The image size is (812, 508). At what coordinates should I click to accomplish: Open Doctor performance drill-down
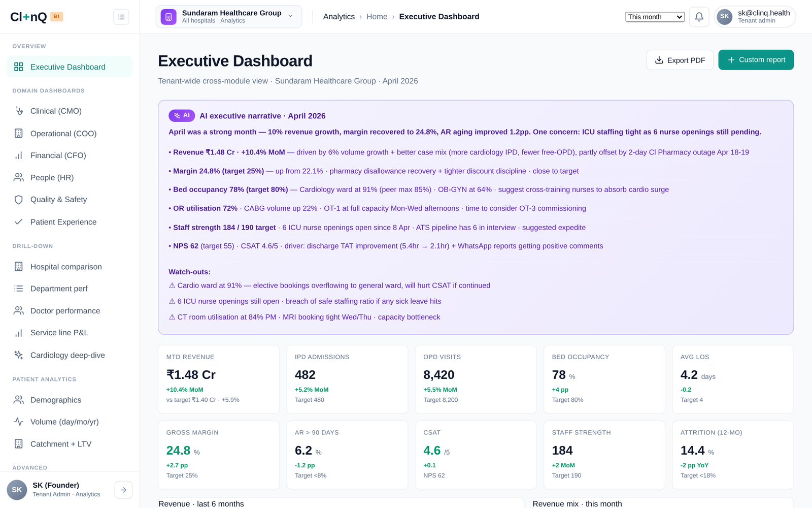[70, 310]
